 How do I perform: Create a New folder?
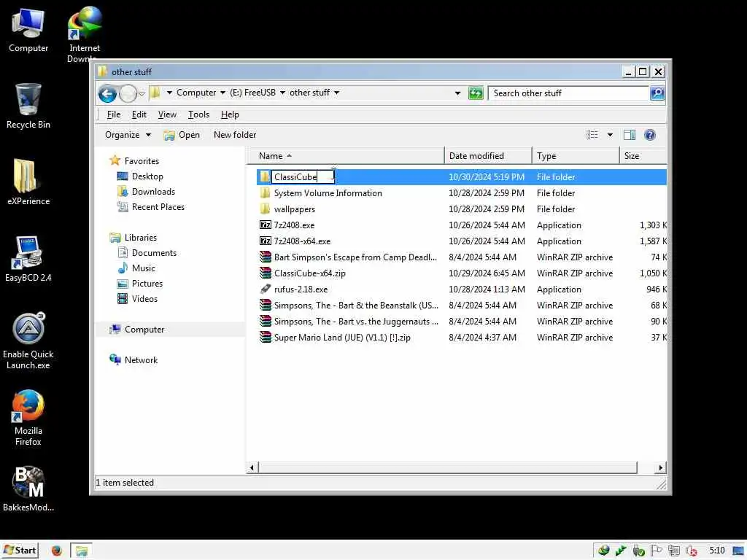tap(235, 135)
